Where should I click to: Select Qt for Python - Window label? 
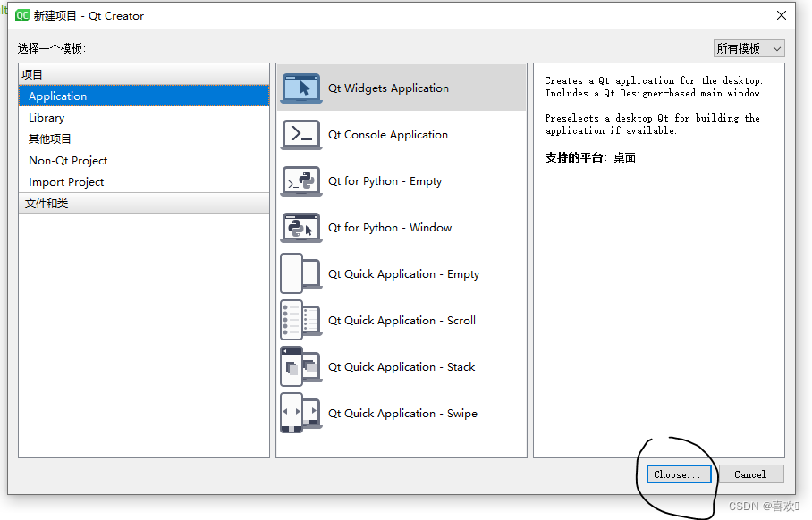pyautogui.click(x=390, y=228)
